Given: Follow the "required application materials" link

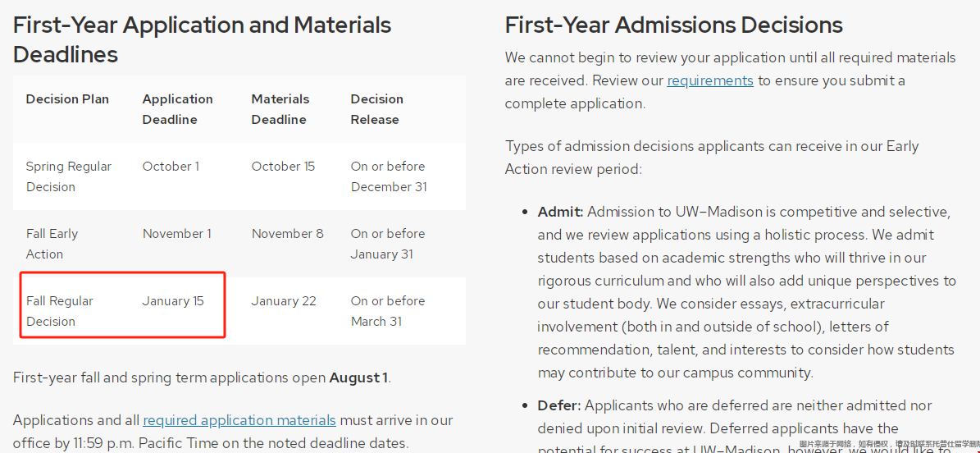Looking at the screenshot, I should coord(239,420).
